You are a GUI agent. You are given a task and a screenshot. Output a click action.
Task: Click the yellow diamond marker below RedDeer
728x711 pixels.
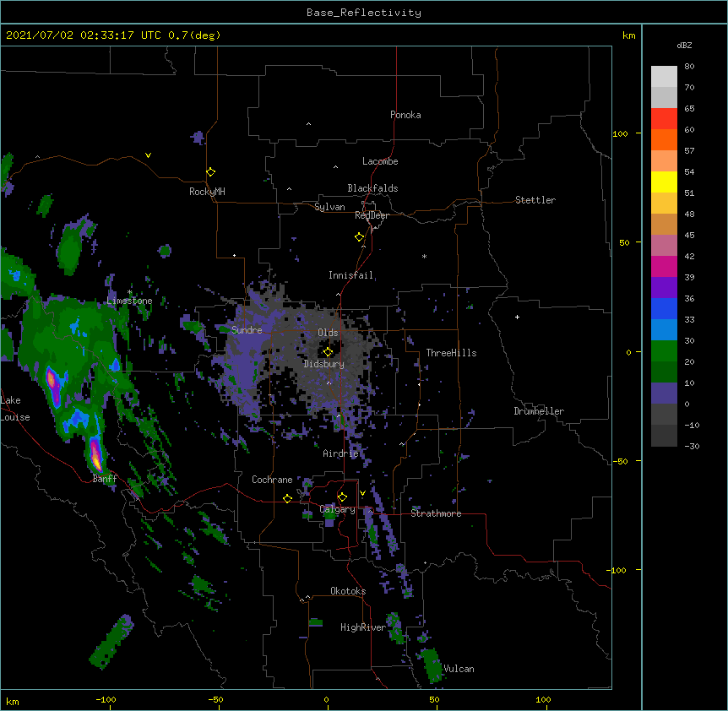(x=360, y=237)
